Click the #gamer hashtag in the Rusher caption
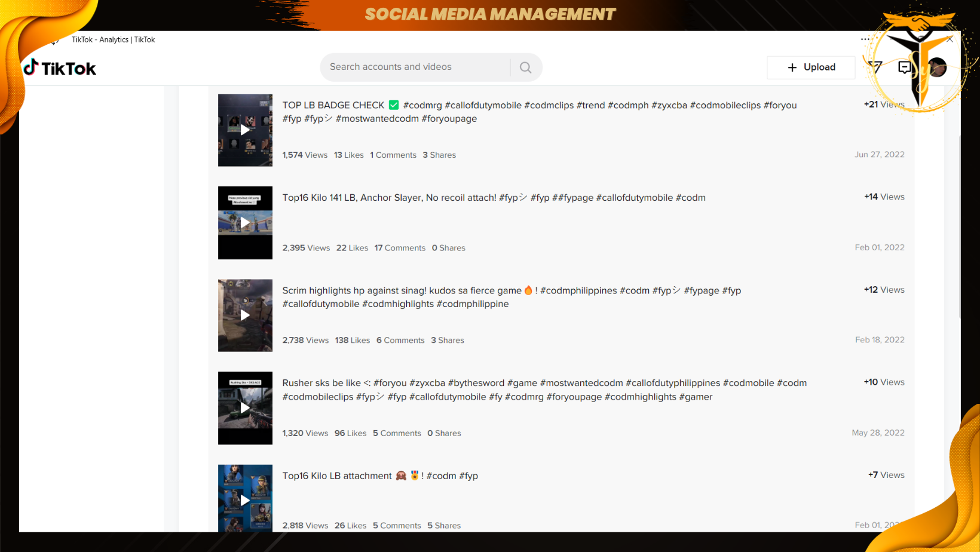980x552 pixels. pos(696,397)
